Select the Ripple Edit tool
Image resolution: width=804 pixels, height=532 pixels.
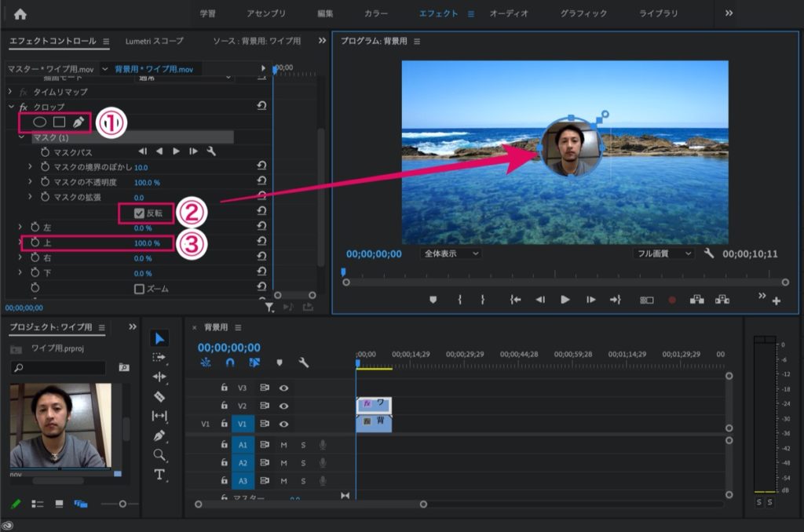point(159,377)
